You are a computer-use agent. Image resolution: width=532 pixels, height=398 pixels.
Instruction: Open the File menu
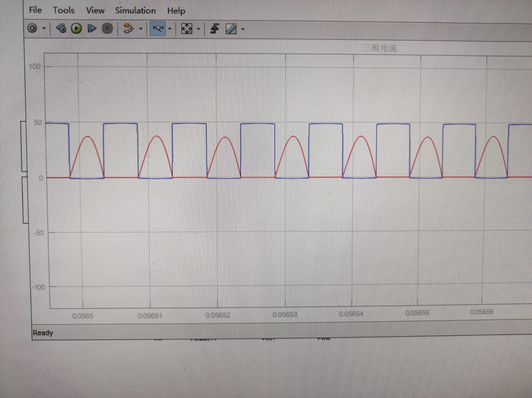point(35,10)
